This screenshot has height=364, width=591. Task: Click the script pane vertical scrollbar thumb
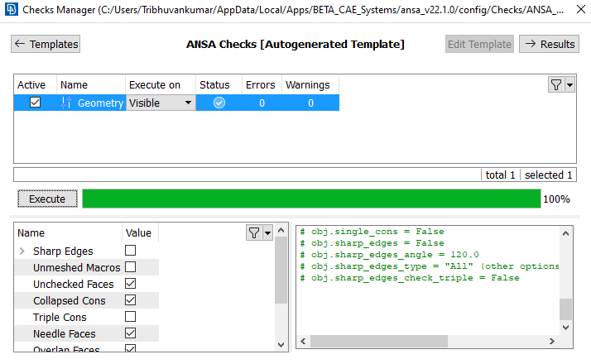click(x=565, y=309)
